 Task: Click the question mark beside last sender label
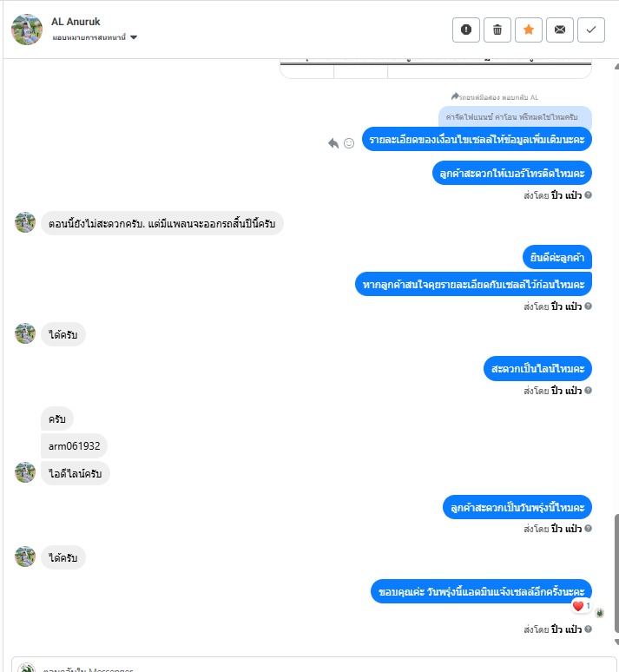click(588, 629)
